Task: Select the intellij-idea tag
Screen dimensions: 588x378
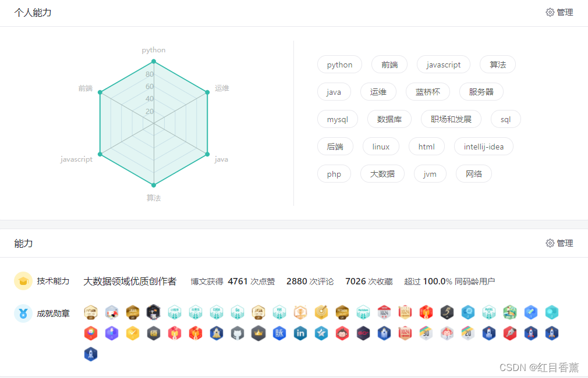Action: (483, 146)
